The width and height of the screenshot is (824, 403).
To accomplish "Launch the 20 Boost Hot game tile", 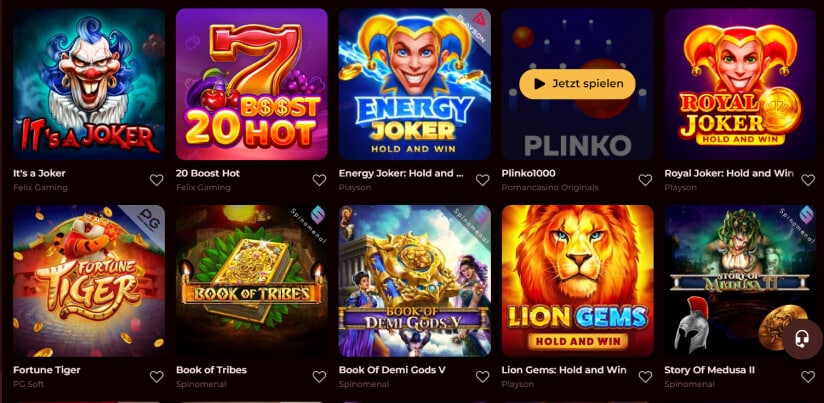I will coord(252,84).
